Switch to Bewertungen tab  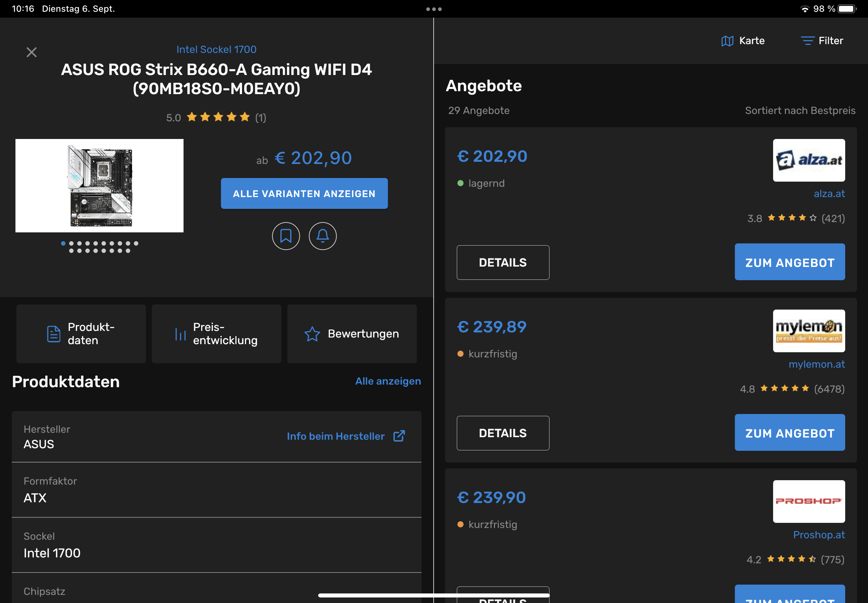(x=352, y=334)
